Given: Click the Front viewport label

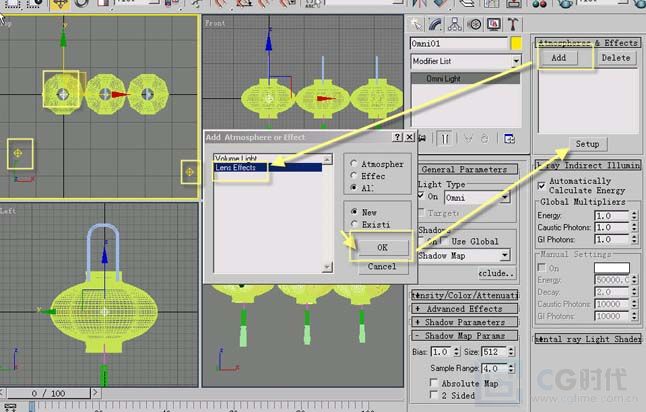Looking at the screenshot, I should (x=215, y=23).
